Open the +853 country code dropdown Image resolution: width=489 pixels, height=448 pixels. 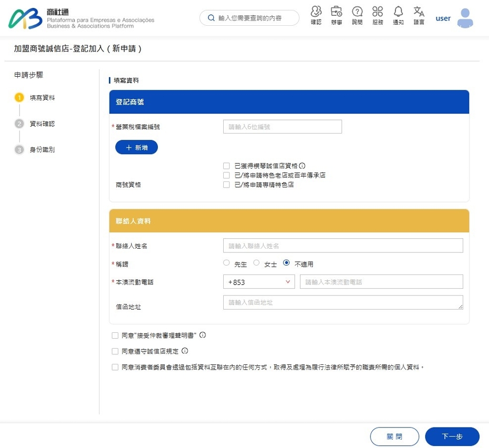pyautogui.click(x=258, y=281)
